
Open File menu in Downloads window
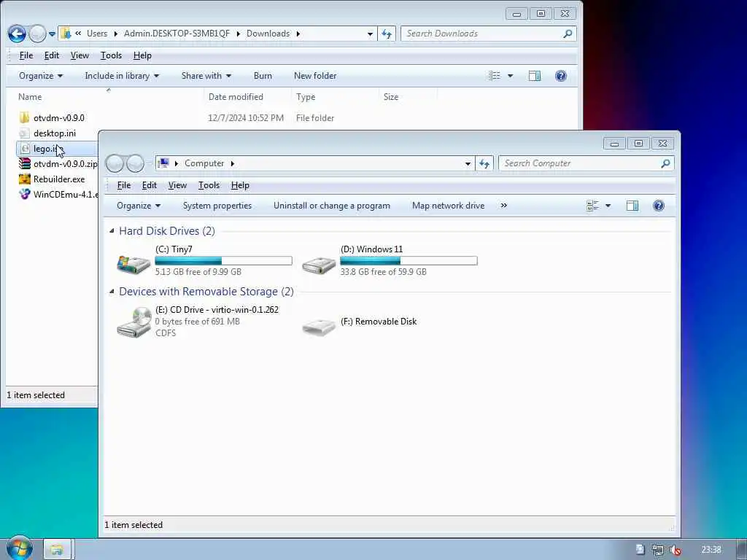pyautogui.click(x=26, y=55)
